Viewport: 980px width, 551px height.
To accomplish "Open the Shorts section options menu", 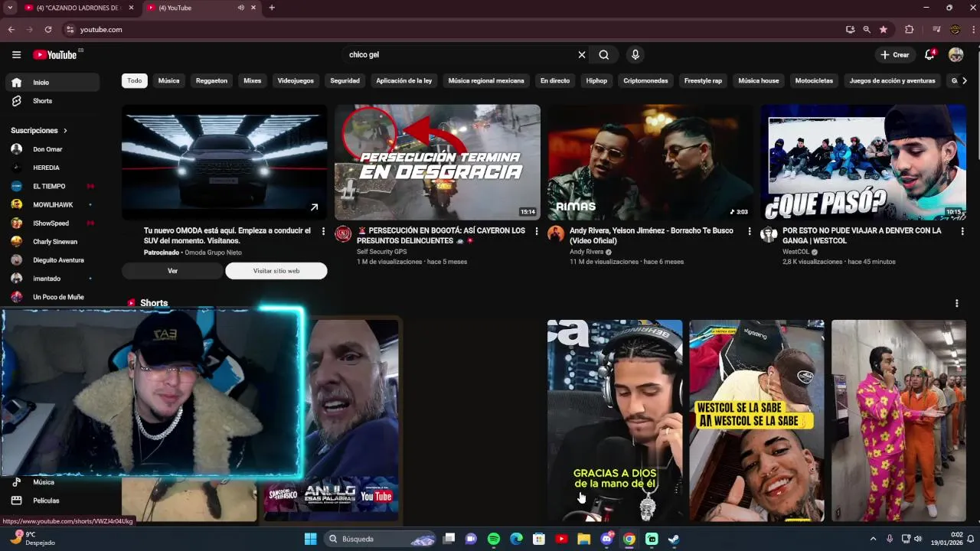I will coord(956,303).
